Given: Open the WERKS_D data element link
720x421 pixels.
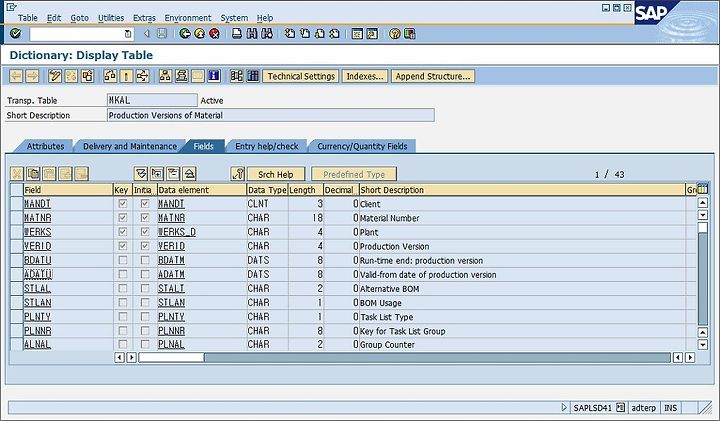Looking at the screenshot, I should click(177, 232).
